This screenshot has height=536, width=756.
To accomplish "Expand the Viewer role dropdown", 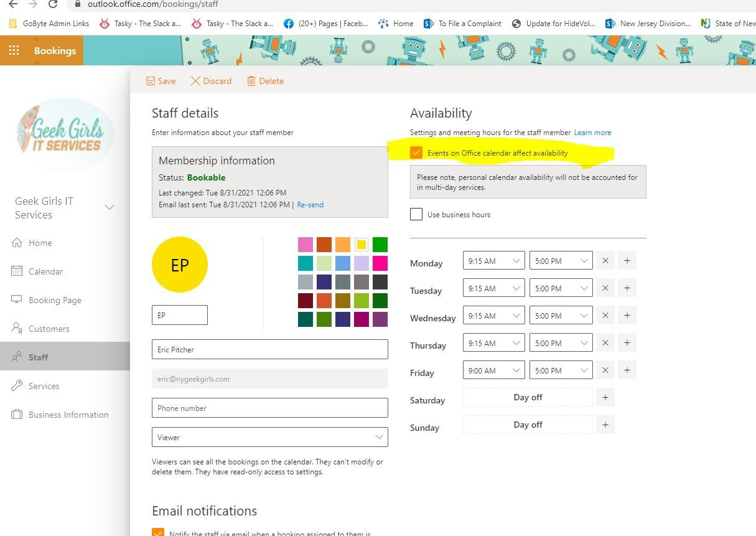I will [x=269, y=437].
